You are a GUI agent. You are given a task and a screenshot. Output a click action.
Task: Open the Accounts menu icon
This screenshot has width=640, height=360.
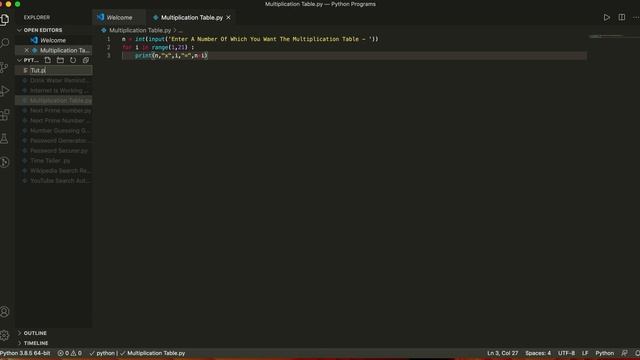coord(4,312)
